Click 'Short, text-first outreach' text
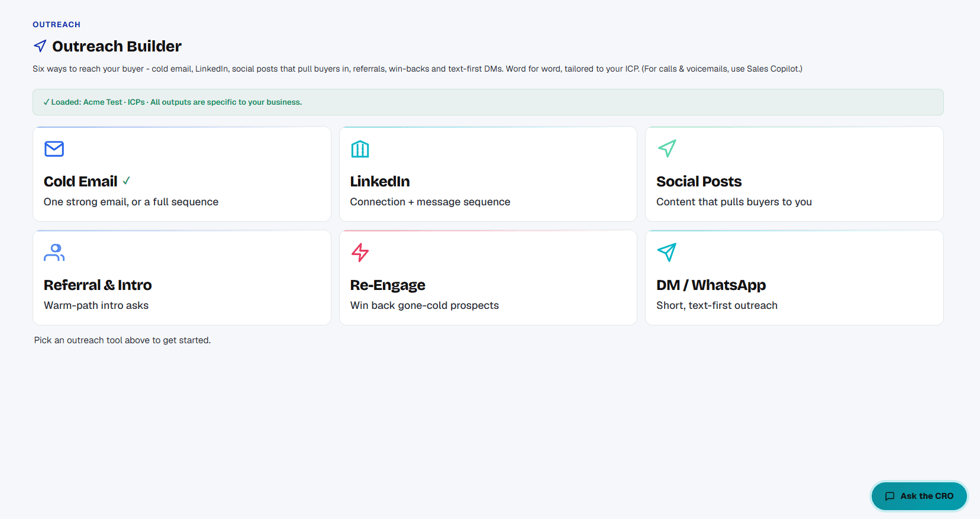The height and width of the screenshot is (519, 980). coord(717,305)
